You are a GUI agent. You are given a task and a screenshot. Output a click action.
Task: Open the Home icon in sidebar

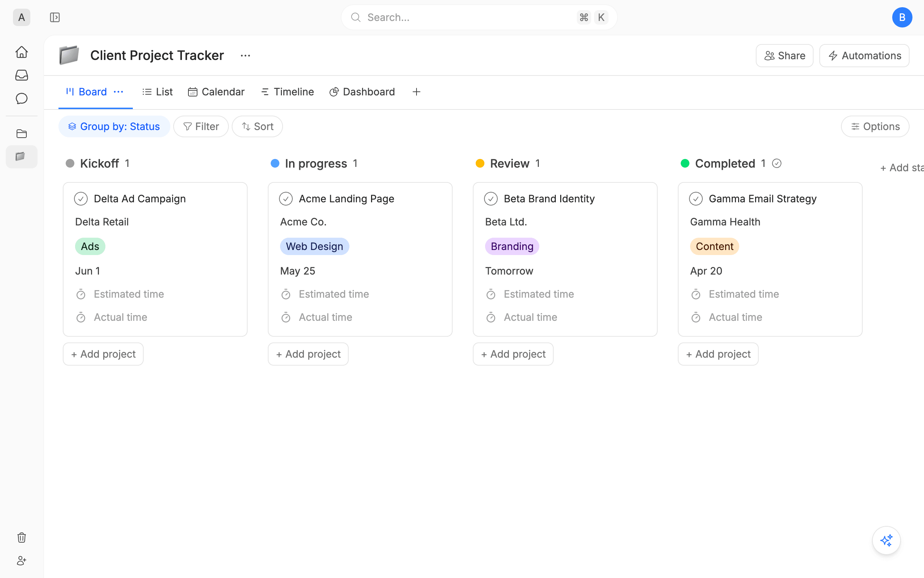(22, 52)
